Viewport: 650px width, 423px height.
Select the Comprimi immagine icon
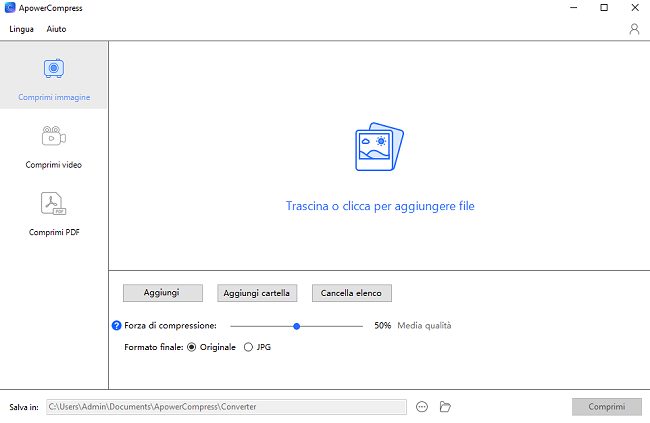[x=54, y=69]
